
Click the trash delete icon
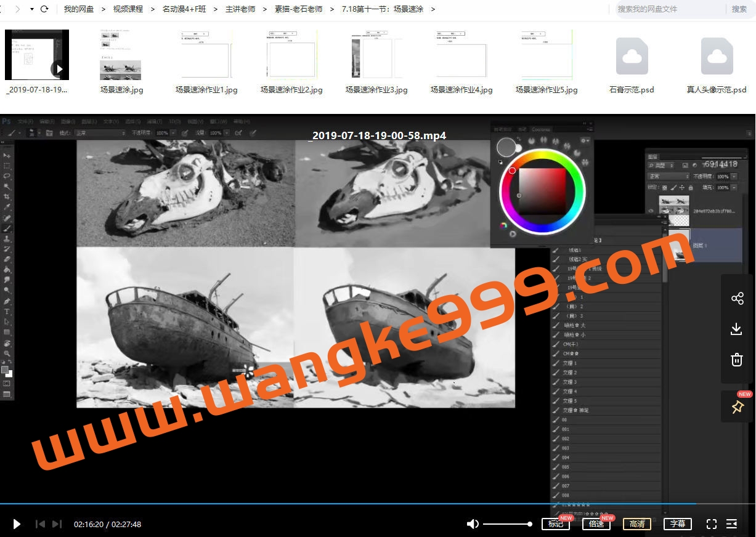coord(737,360)
